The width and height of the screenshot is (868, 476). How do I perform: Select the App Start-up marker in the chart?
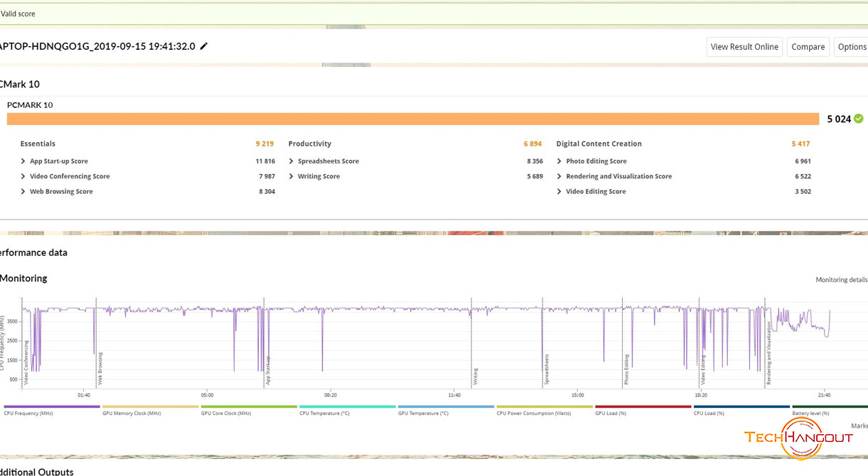[x=268, y=370]
